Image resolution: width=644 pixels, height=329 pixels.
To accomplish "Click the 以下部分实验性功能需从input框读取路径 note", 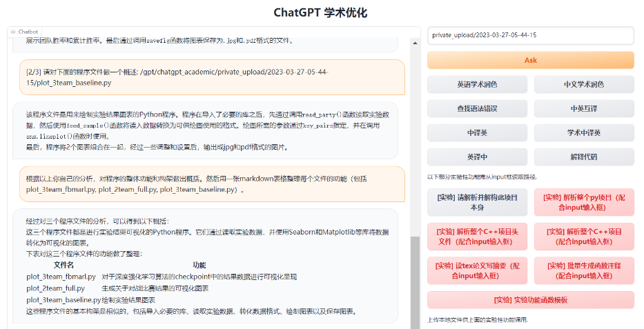I will coord(482,177).
